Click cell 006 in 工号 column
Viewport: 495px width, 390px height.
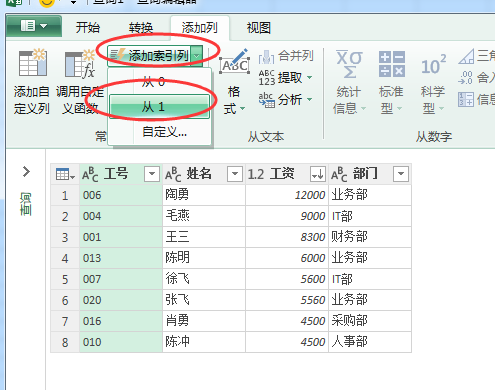(121, 195)
